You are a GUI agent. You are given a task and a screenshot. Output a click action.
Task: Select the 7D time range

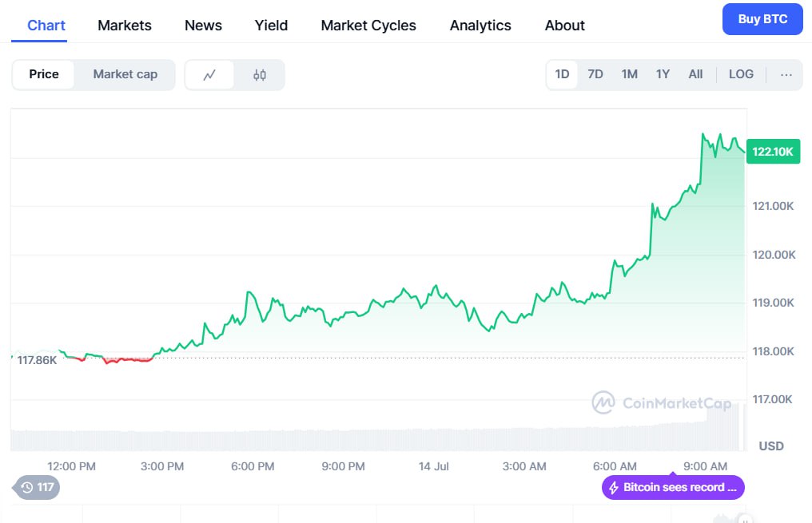pos(595,74)
